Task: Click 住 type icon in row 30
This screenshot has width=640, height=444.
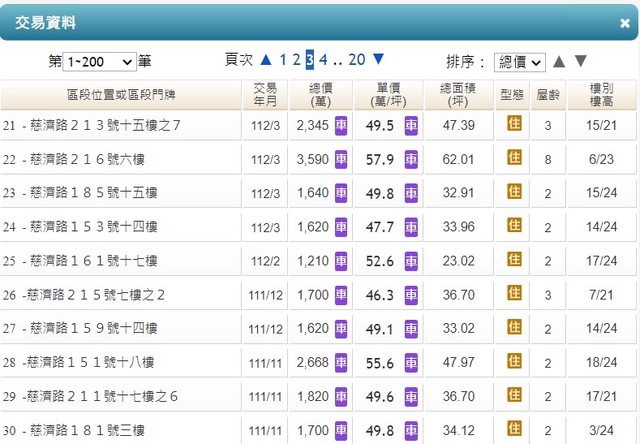Action: click(514, 430)
